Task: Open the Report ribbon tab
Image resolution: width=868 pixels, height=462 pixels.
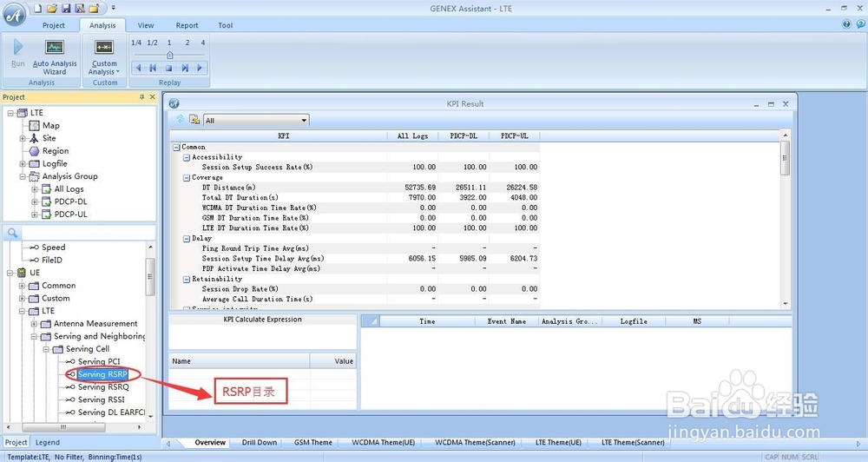Action: [187, 25]
